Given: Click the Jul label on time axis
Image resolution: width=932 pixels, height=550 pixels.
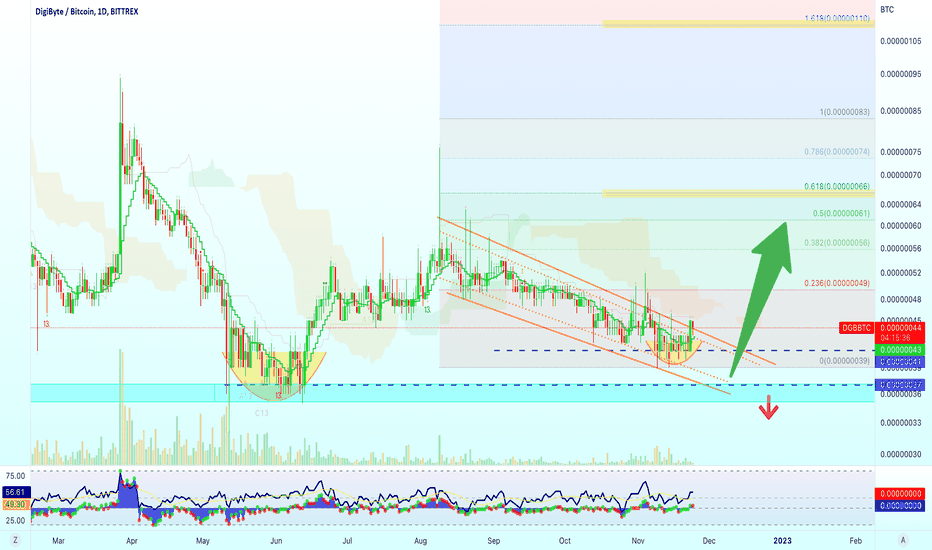Looking at the screenshot, I should coord(348,540).
